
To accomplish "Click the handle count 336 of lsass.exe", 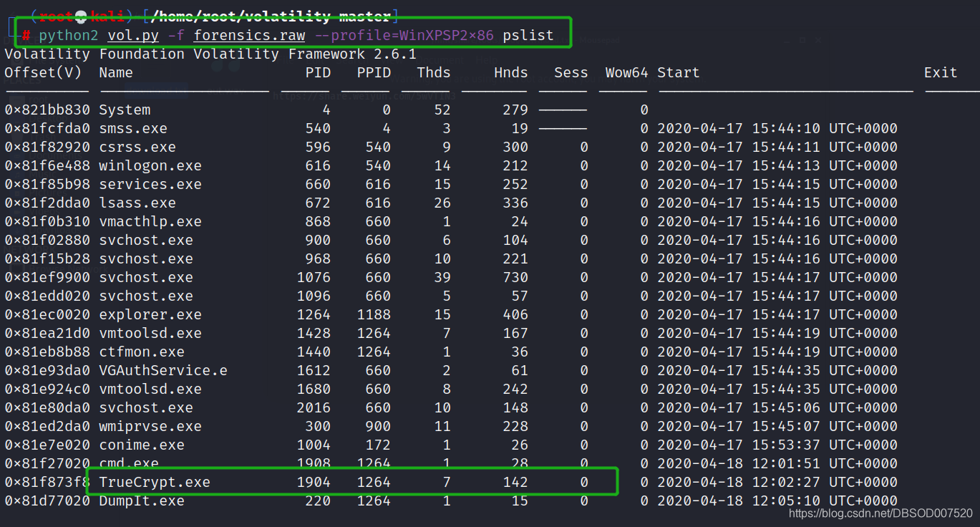I will tap(515, 203).
